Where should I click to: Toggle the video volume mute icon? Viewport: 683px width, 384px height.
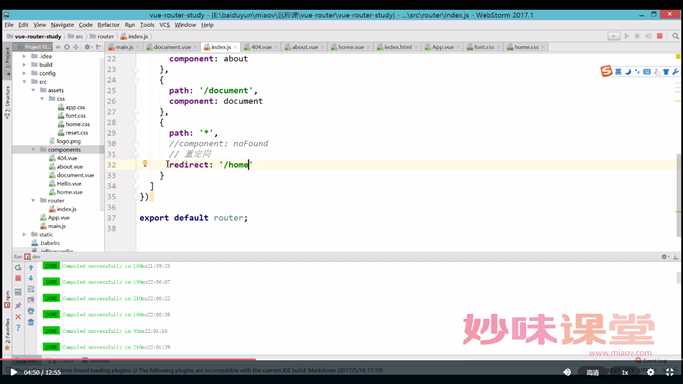point(567,372)
